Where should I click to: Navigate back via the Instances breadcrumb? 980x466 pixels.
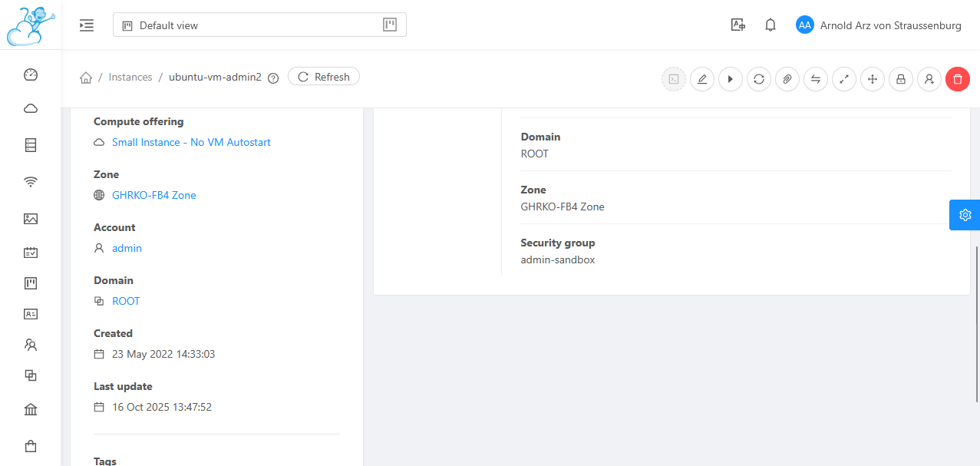tap(130, 77)
